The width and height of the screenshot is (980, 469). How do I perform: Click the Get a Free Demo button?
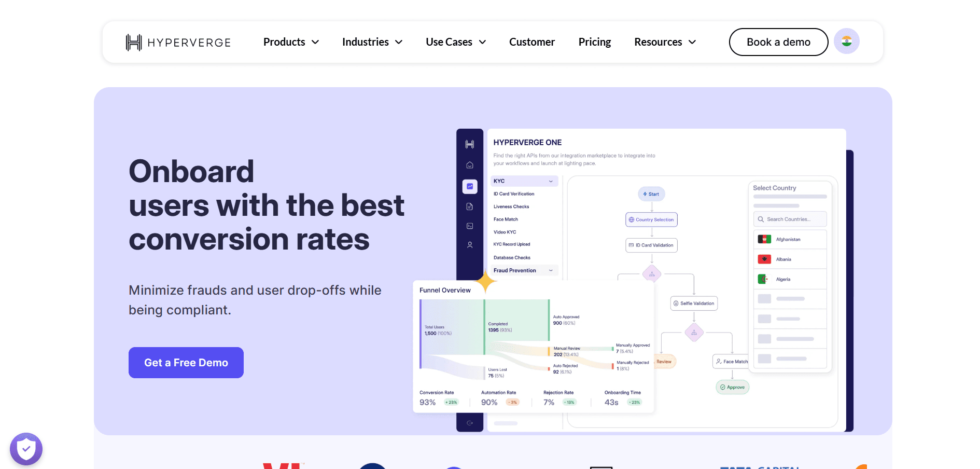pyautogui.click(x=186, y=363)
